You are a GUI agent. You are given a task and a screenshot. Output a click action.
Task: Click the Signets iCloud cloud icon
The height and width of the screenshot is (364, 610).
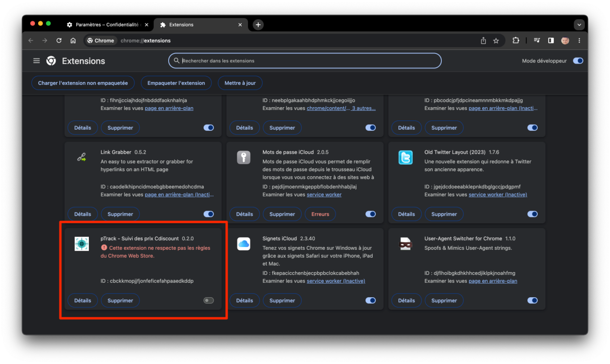pos(244,243)
